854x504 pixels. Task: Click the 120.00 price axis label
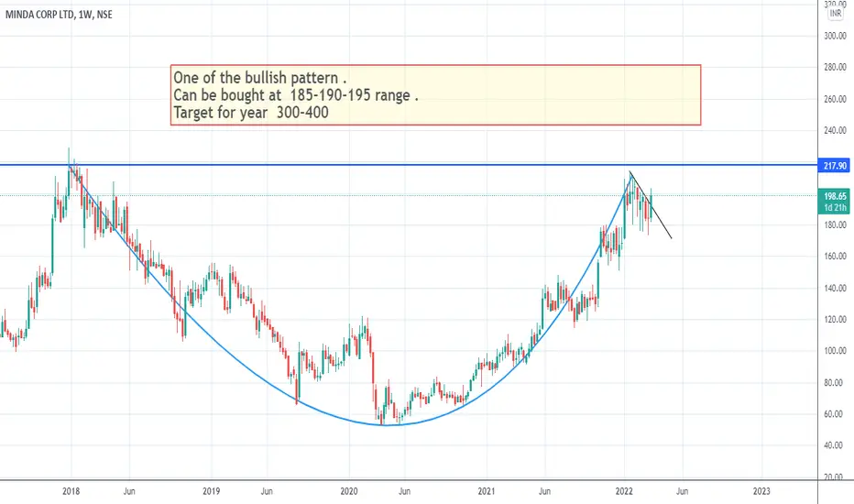(x=836, y=319)
